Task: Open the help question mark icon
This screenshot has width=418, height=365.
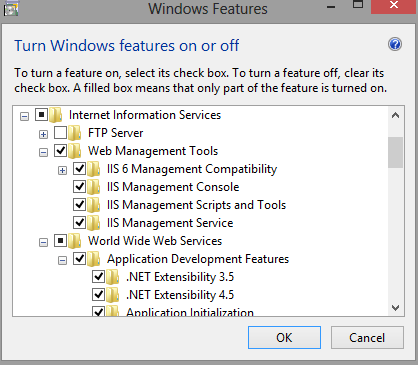Action: pos(395,44)
